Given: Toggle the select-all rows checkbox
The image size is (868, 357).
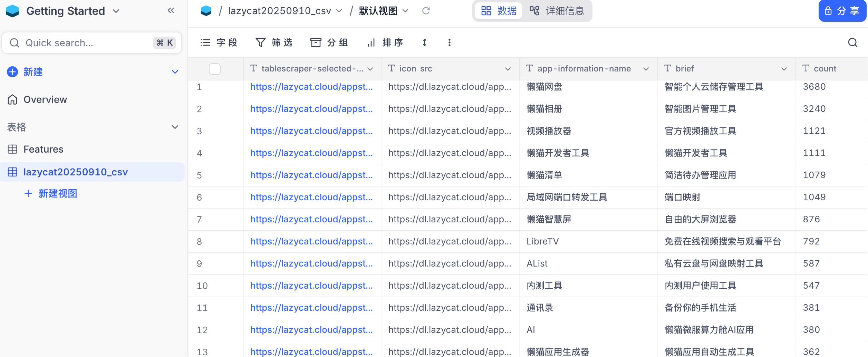Looking at the screenshot, I should [x=215, y=69].
